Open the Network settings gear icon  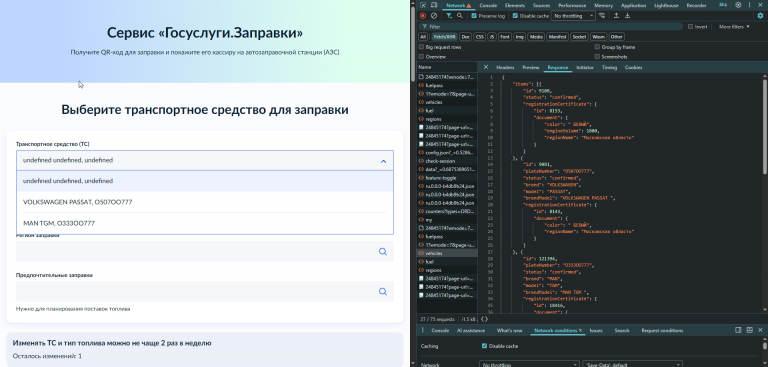coord(760,16)
